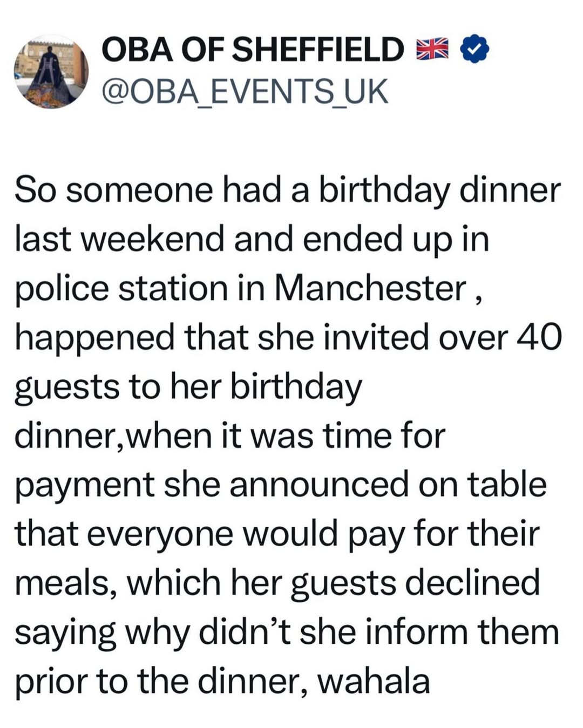Click the line 'last weekend and ended up in'

(252, 240)
